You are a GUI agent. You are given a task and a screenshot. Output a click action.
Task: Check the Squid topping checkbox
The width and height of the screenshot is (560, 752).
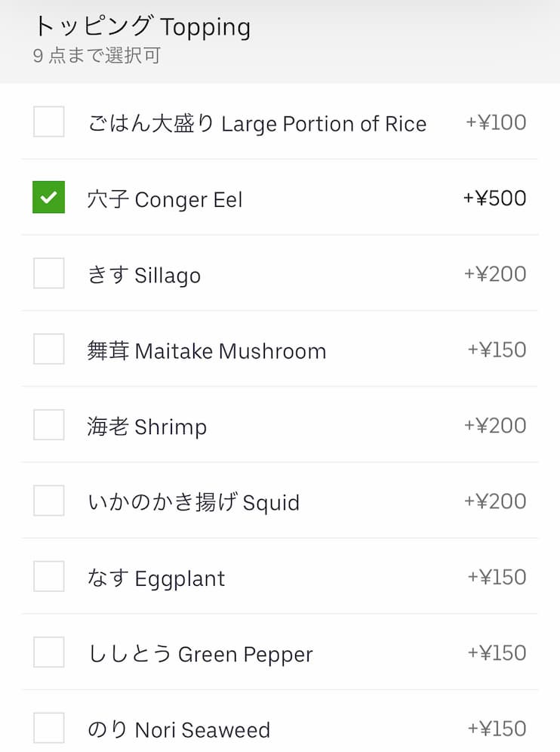click(49, 501)
